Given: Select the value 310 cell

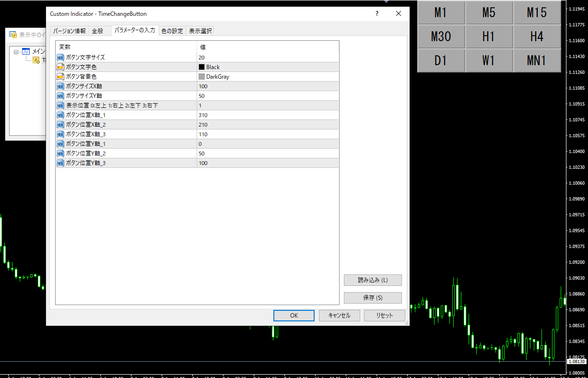Looking at the screenshot, I should [268, 115].
